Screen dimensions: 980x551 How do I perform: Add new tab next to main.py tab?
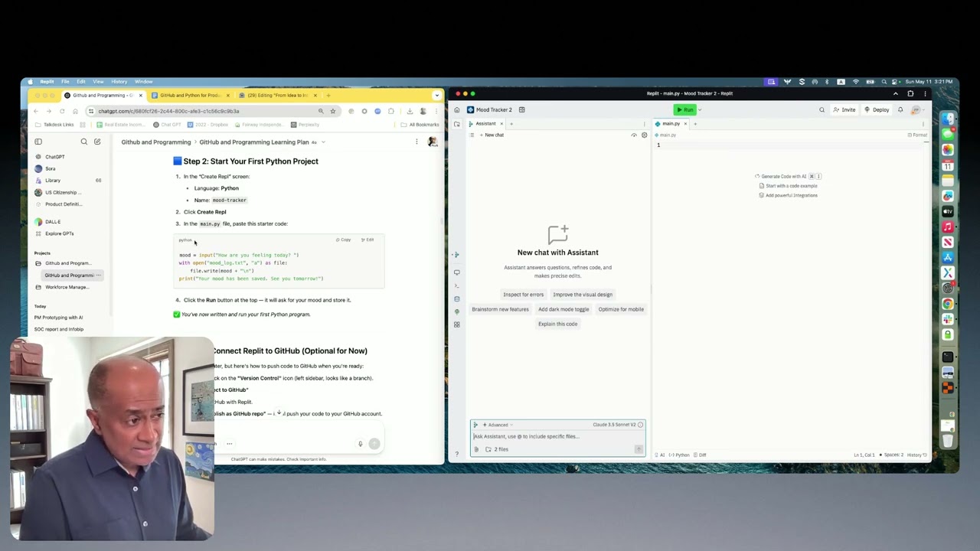pyautogui.click(x=695, y=123)
